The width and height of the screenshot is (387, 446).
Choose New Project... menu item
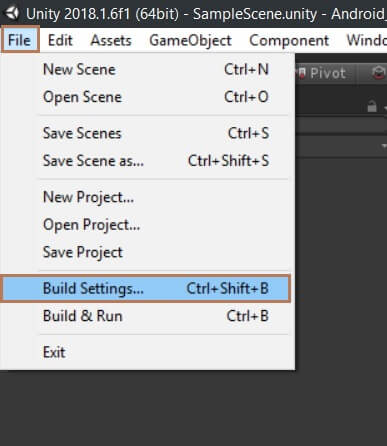pos(148,197)
